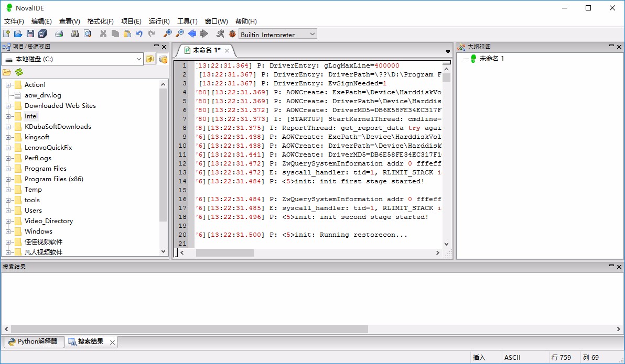Click the Find in Files magnifier-page icon
This screenshot has width=625, height=364.
87,34
